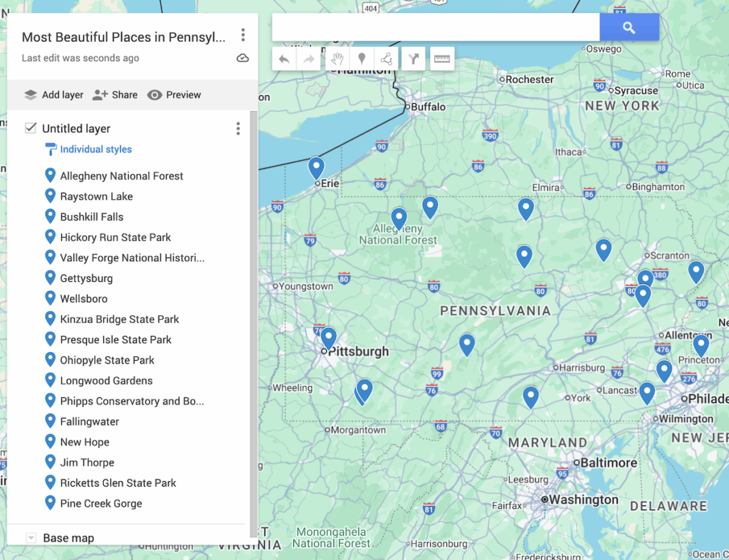Click the Share button
Image resolution: width=729 pixels, height=560 pixels.
coord(115,95)
